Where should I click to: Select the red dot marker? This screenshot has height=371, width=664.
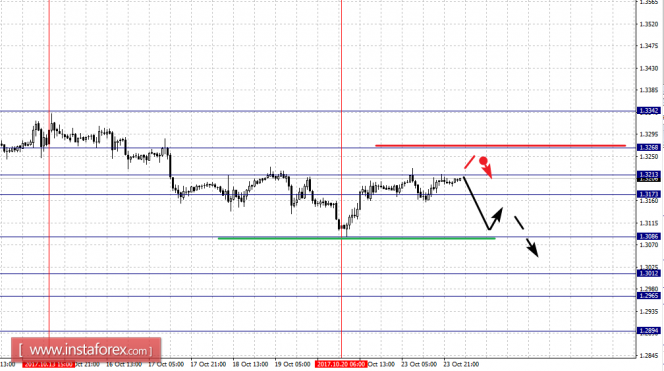tap(483, 161)
